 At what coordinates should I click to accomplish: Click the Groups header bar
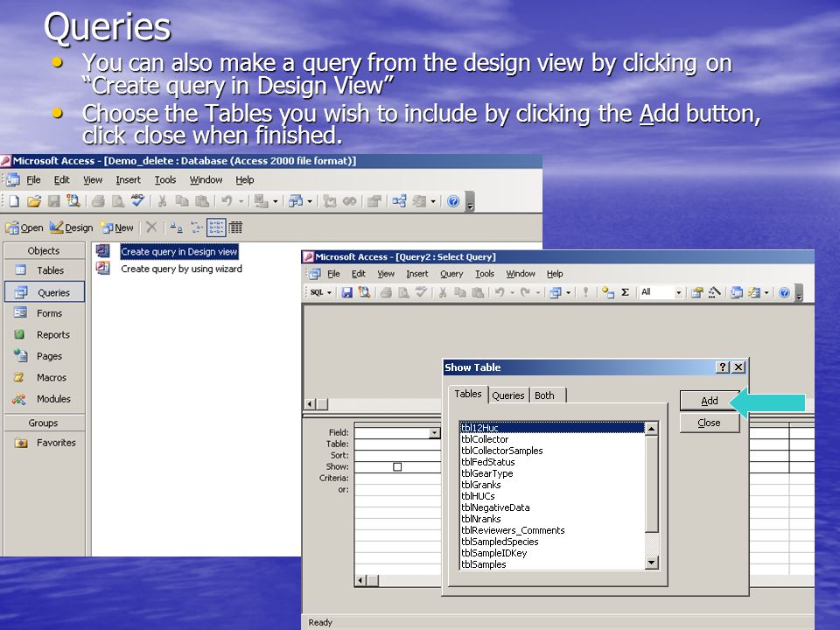coord(45,423)
